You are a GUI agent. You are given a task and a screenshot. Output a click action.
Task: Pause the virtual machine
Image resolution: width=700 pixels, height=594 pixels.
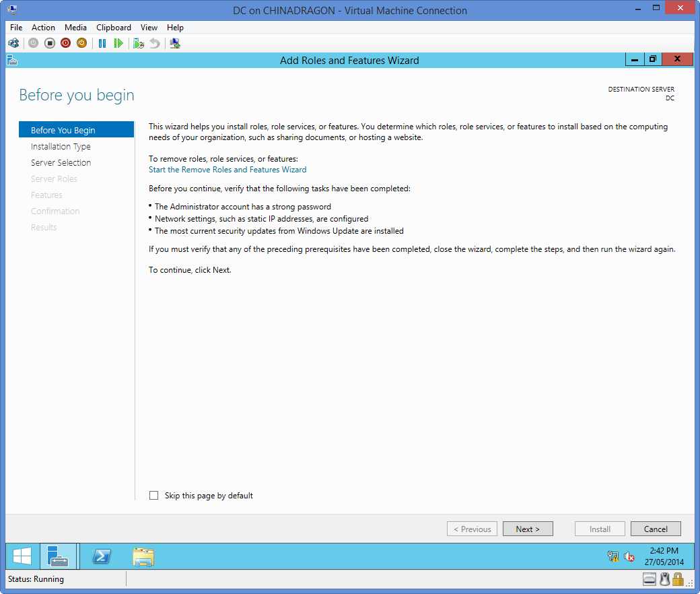click(102, 43)
